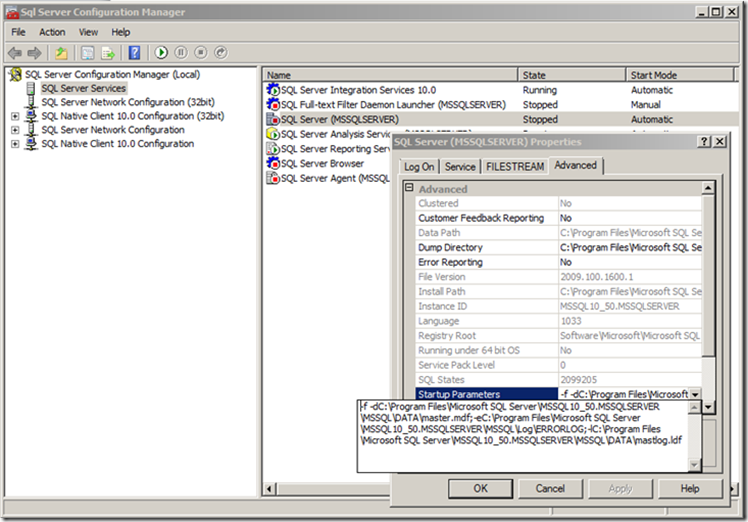Click the Restart Service toolbar icon
Image resolution: width=748 pixels, height=522 pixels.
(x=220, y=52)
